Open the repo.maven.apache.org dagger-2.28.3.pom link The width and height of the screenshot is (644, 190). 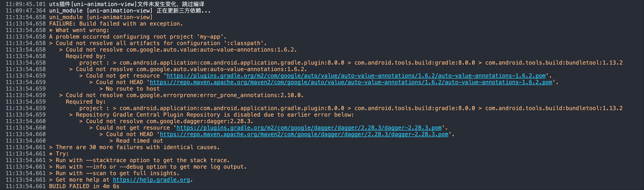click(x=304, y=134)
